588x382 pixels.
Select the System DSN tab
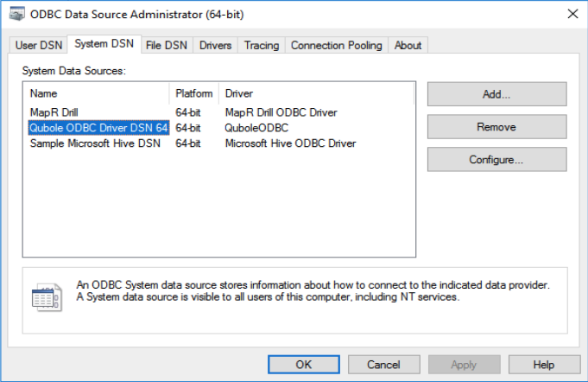click(104, 44)
